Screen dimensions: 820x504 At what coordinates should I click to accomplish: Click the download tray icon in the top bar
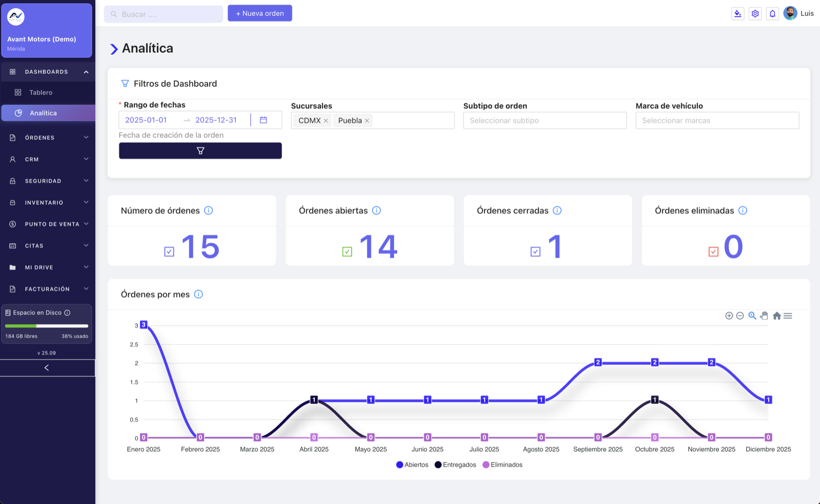tap(737, 14)
